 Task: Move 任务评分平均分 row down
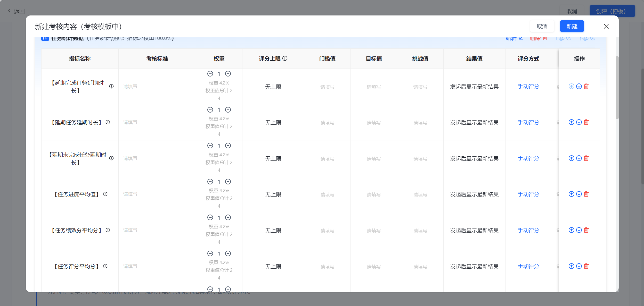(579, 266)
